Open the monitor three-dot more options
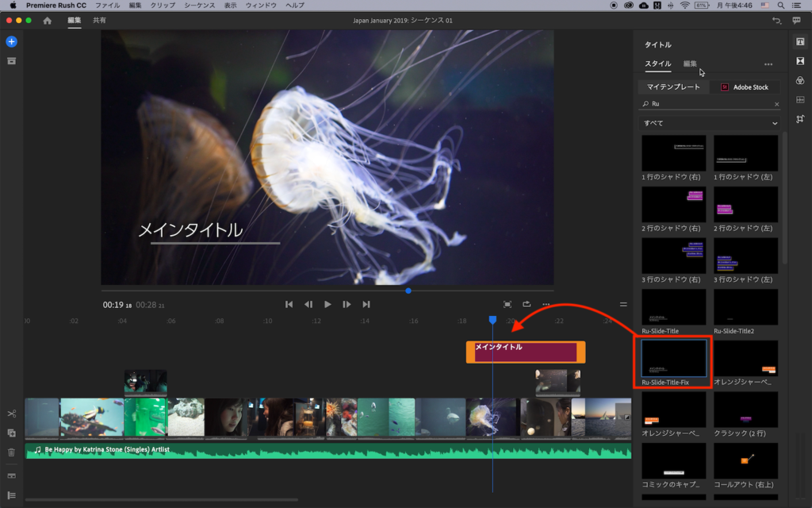This screenshot has height=508, width=812. [546, 304]
